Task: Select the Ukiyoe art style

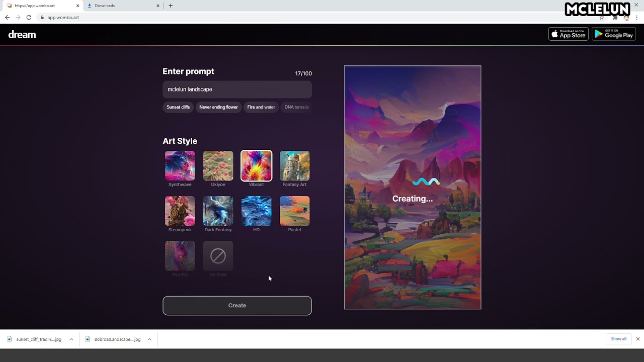Action: click(x=218, y=166)
